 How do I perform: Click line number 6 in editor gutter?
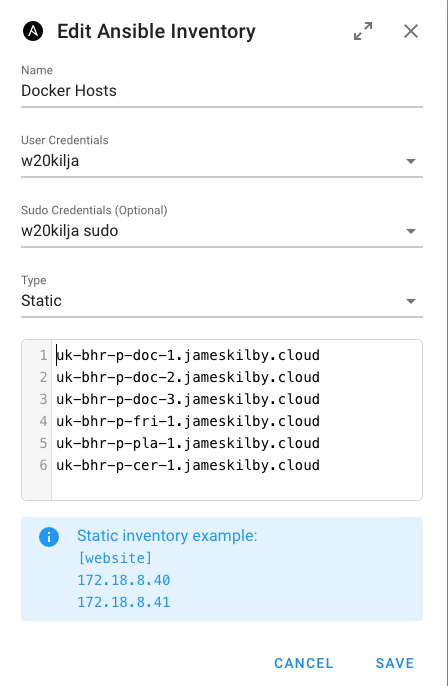coord(43,465)
